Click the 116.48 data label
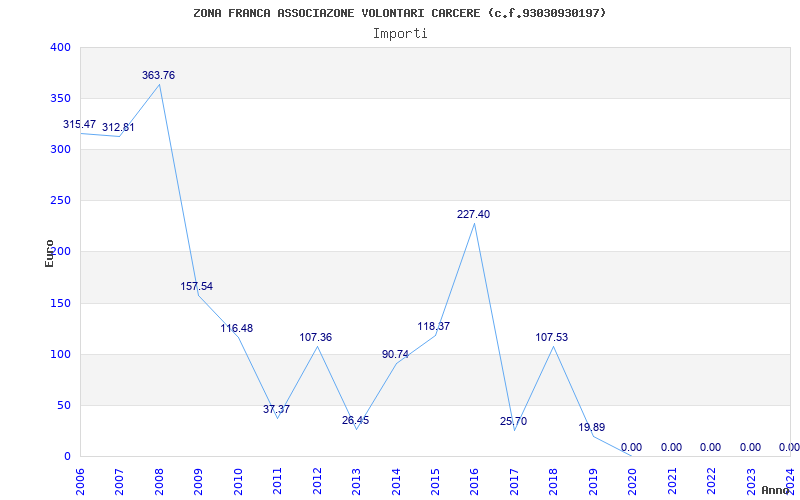The image size is (800, 500). pyautogui.click(x=236, y=329)
